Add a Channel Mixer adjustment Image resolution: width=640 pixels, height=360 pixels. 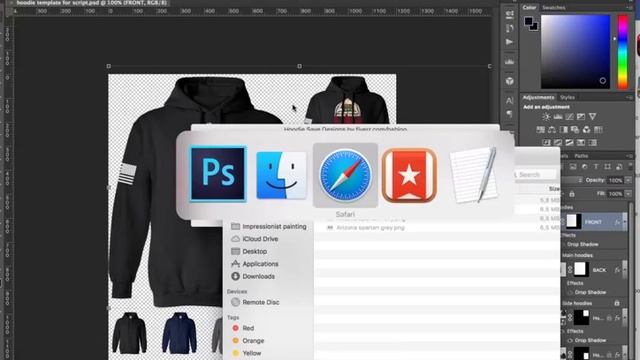587,130
